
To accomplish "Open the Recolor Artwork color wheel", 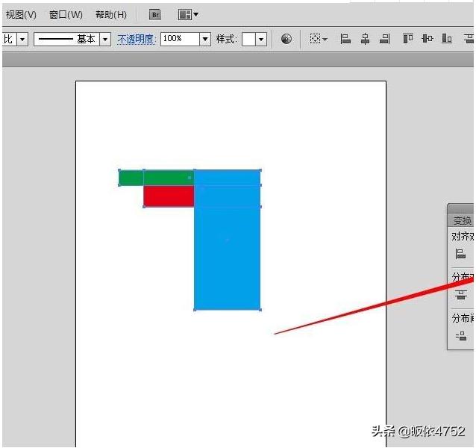I will pyautogui.click(x=286, y=39).
